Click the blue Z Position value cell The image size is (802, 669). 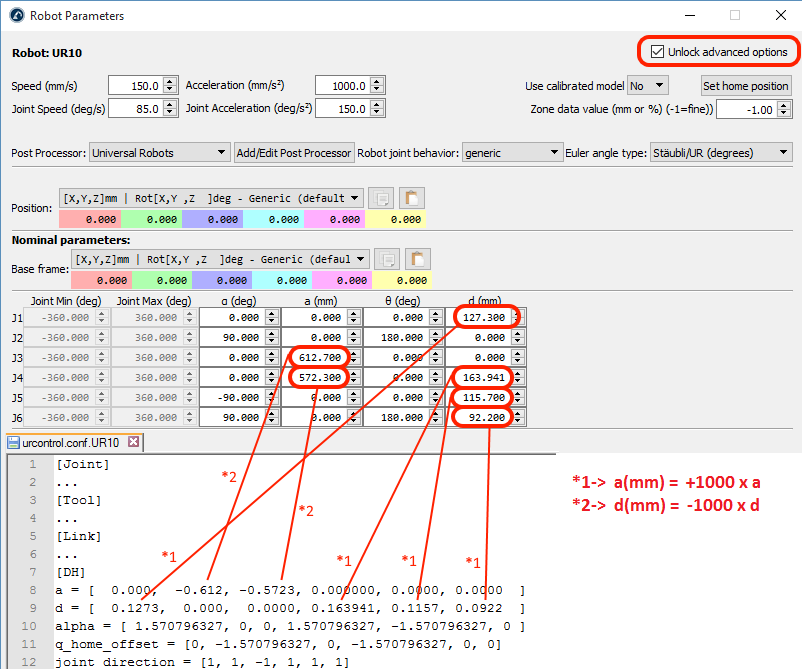[212, 219]
